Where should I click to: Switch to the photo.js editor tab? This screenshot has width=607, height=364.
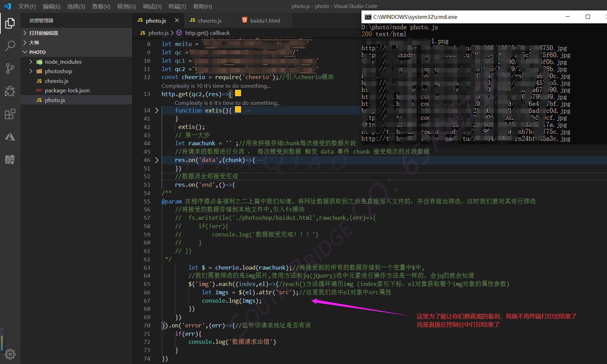[x=158, y=21]
